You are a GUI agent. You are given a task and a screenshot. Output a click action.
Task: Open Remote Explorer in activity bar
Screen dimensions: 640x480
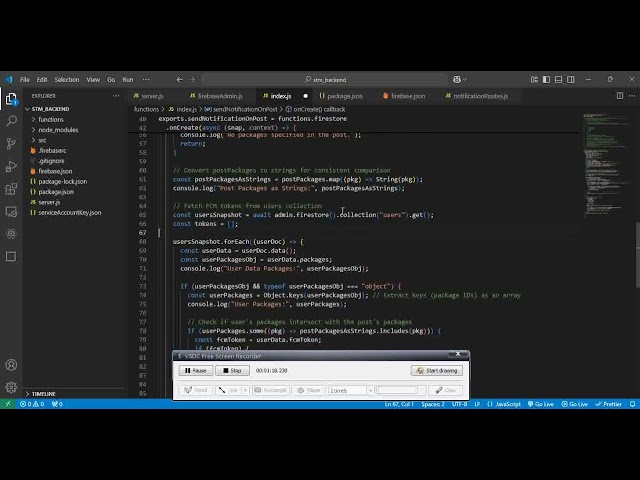click(x=11, y=211)
